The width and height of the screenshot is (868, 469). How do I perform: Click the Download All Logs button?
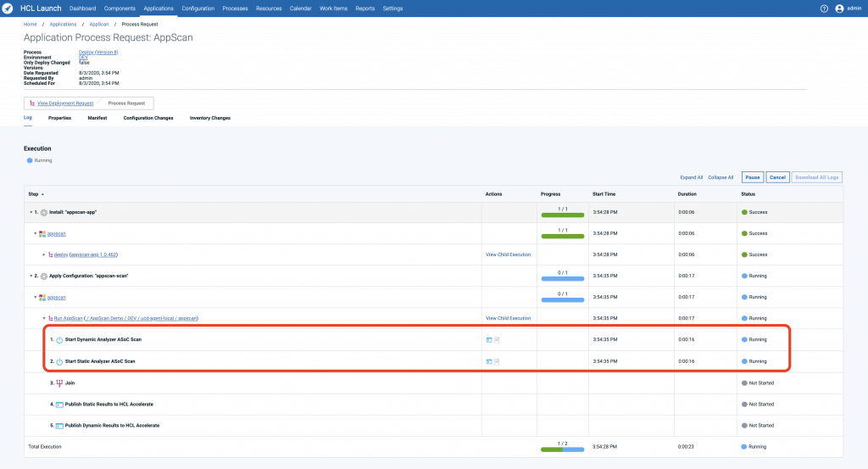pos(816,177)
